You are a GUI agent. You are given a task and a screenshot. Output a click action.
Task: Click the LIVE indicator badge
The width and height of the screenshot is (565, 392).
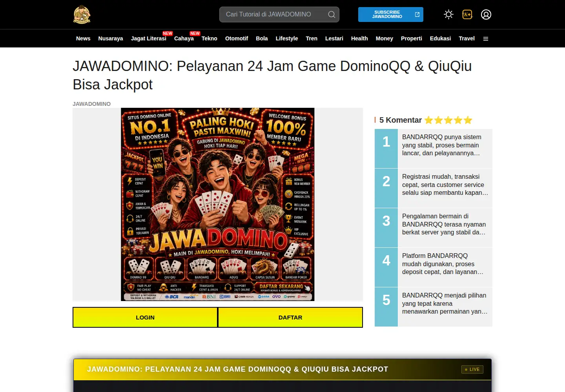pos(472,369)
